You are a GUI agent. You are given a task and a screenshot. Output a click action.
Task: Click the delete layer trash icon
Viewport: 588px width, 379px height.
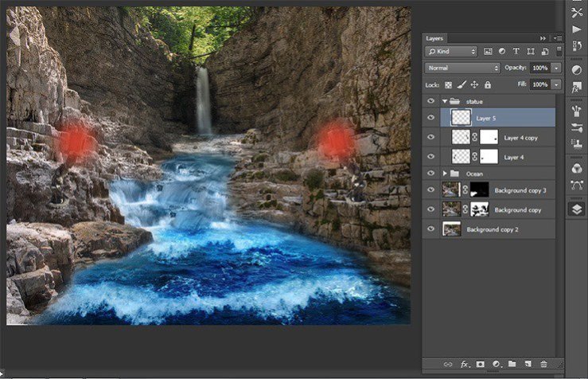click(543, 364)
